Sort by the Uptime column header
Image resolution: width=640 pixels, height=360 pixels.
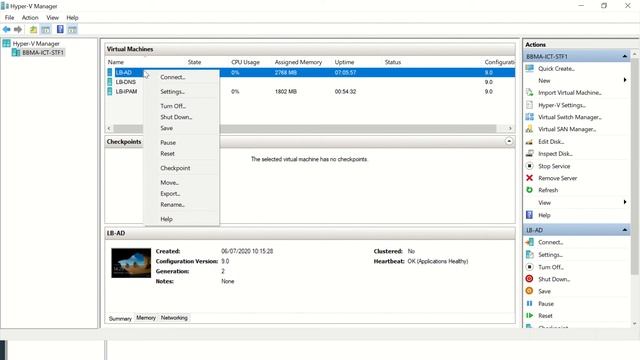click(344, 62)
